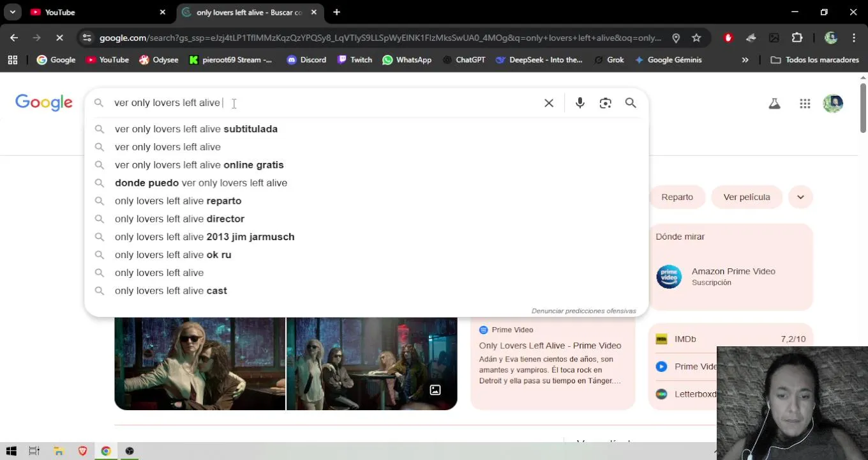Screen dimensions: 868x460
Task: Open OBS Studio taskbar icon
Action: (x=130, y=451)
